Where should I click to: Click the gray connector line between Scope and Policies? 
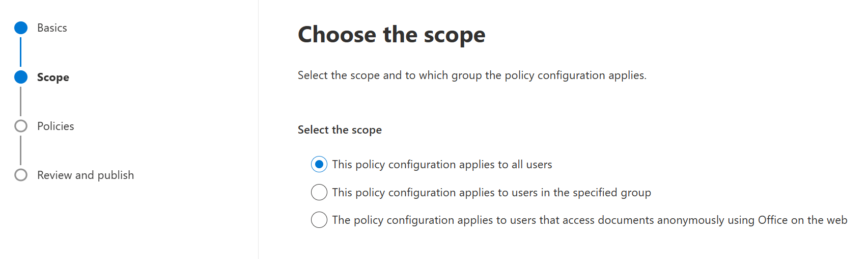pos(20,101)
